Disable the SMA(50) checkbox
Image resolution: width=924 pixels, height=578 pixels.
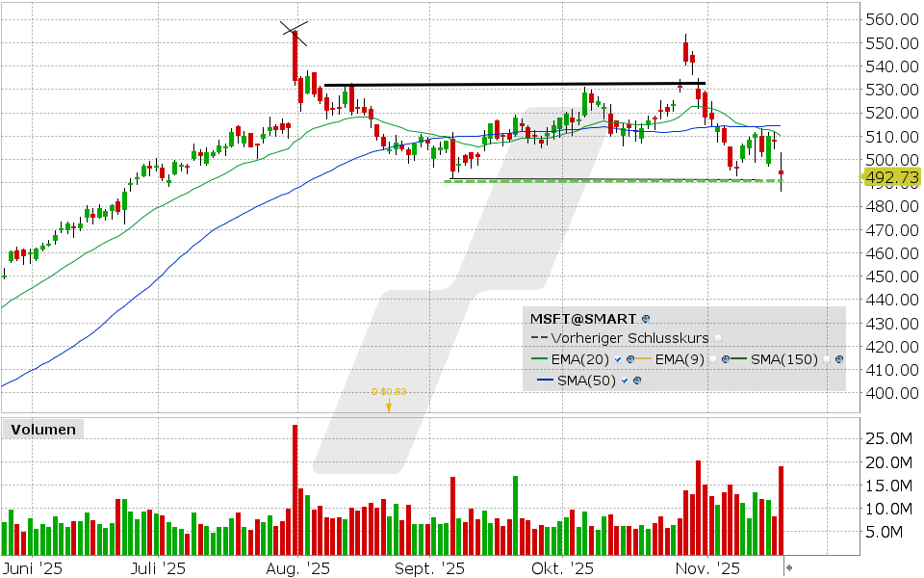click(x=623, y=381)
